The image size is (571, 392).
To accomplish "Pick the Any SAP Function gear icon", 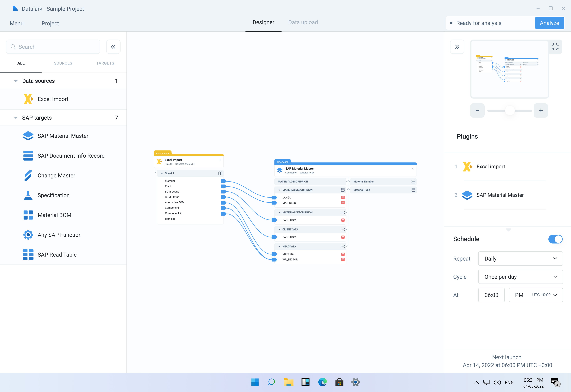I will [28, 235].
